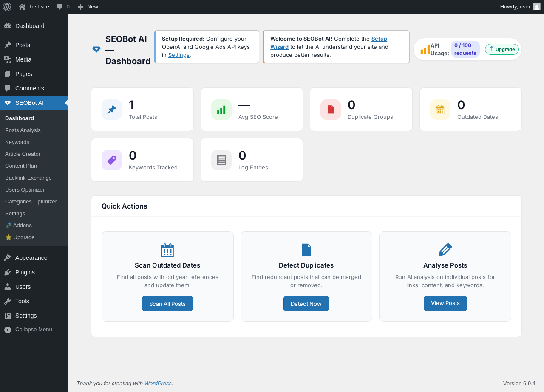The height and width of the screenshot is (392, 544).
Task: Click the Version 6.9.4 footer text
Action: [519, 383]
